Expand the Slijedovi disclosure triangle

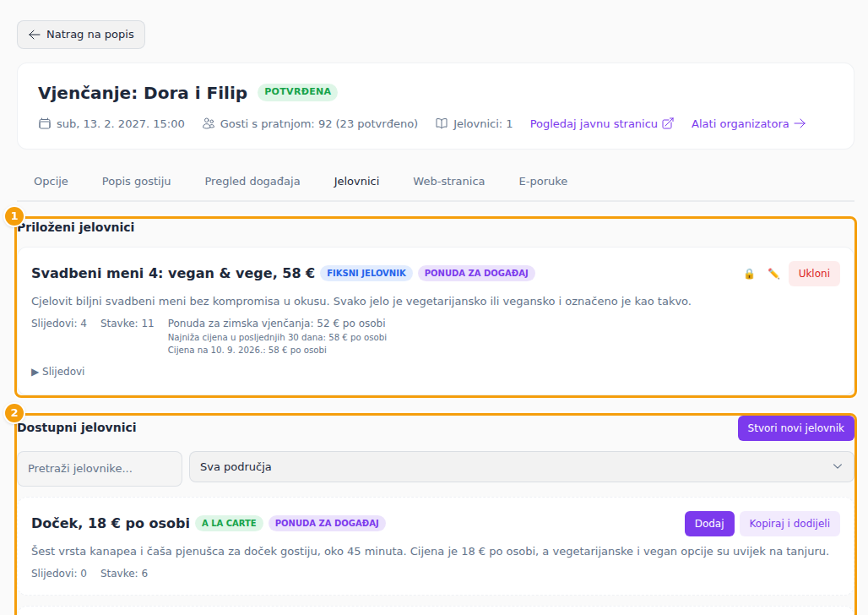pyautogui.click(x=35, y=372)
